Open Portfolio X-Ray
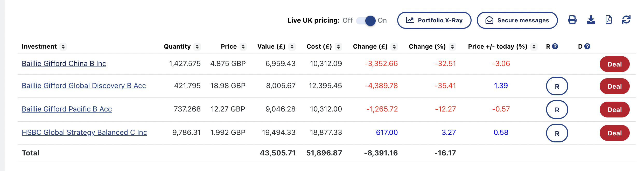 point(434,20)
